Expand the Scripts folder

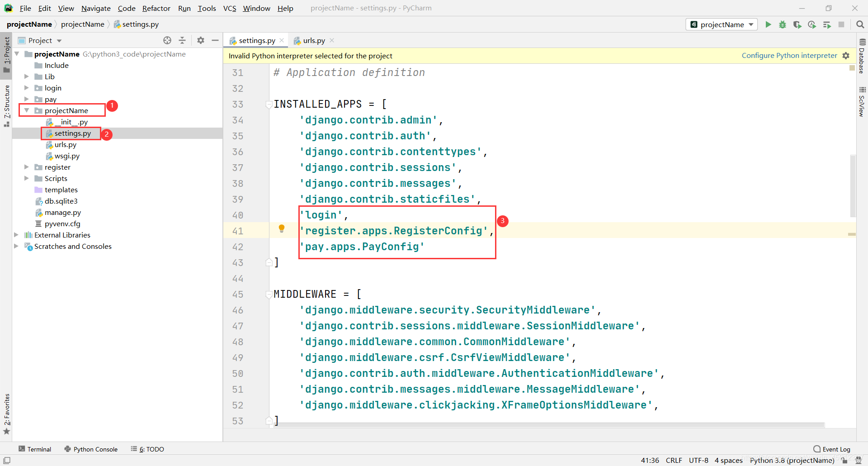(26, 178)
